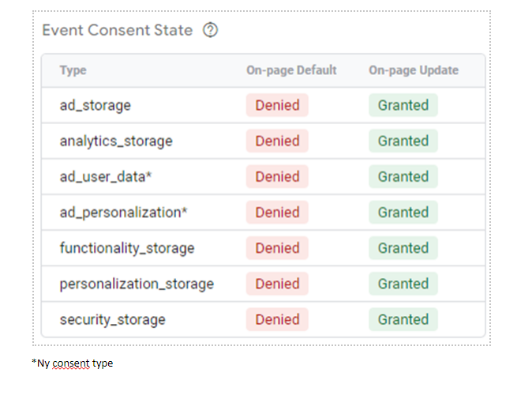
Task: Select the personalization_storage row label
Action: [137, 284]
